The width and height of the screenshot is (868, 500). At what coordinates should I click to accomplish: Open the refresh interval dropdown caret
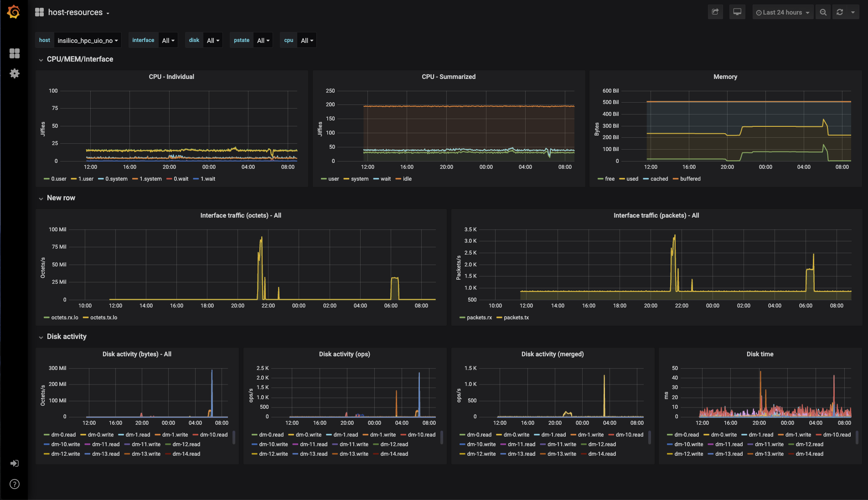click(853, 12)
